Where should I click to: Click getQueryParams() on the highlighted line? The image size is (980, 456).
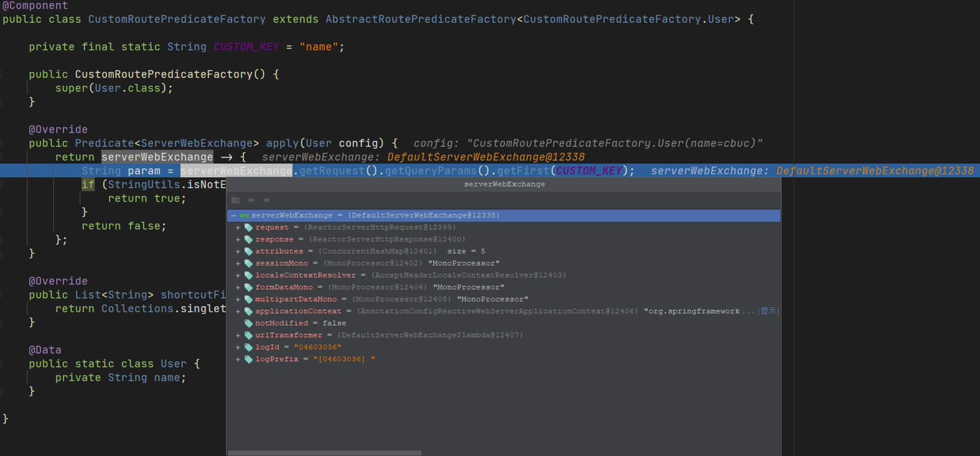click(437, 170)
